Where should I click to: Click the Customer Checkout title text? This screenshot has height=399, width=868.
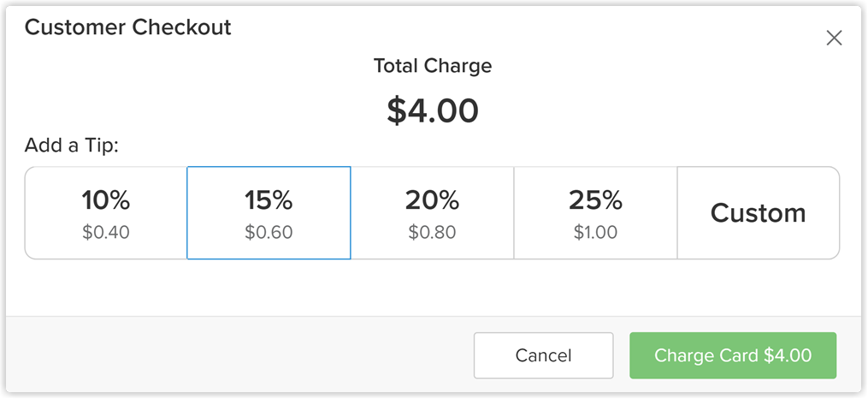(128, 27)
